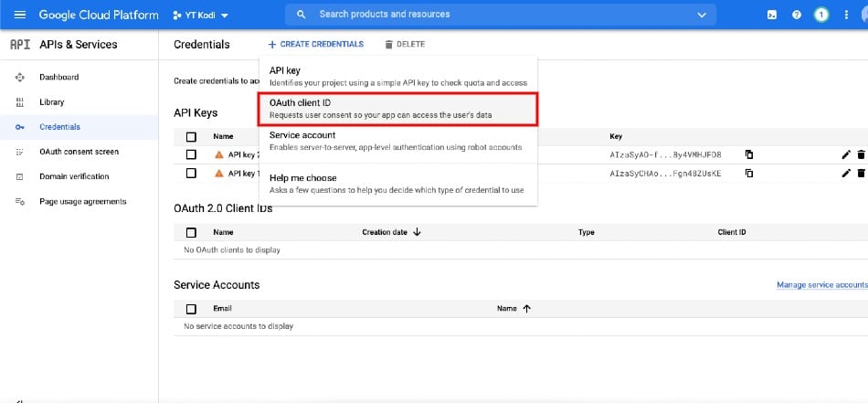Choose OAuth client ID option
The height and width of the screenshot is (403, 868).
(x=398, y=109)
